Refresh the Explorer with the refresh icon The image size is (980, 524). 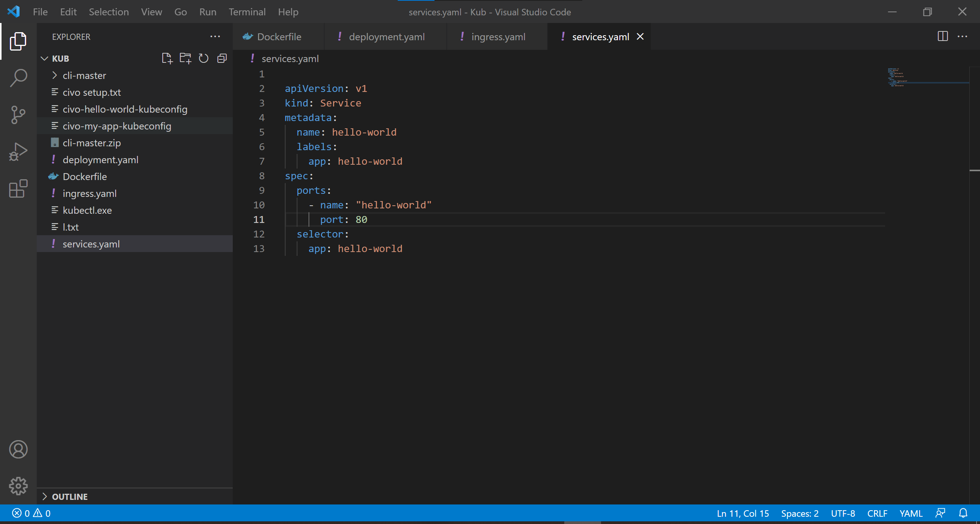tap(204, 58)
